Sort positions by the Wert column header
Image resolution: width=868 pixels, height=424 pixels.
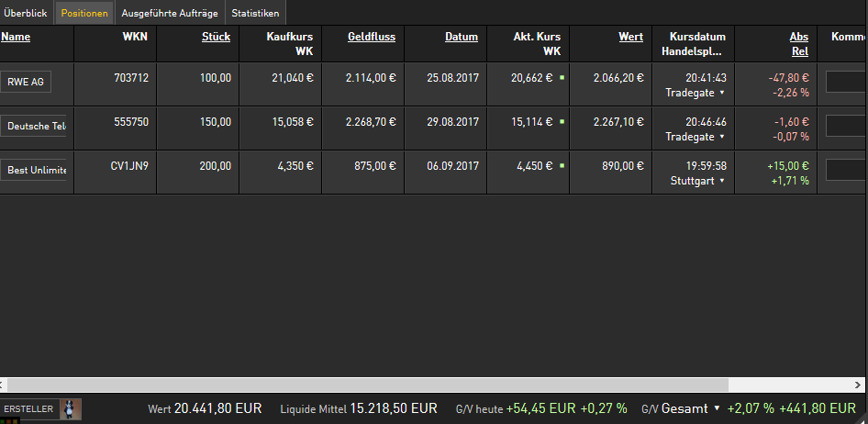click(630, 38)
